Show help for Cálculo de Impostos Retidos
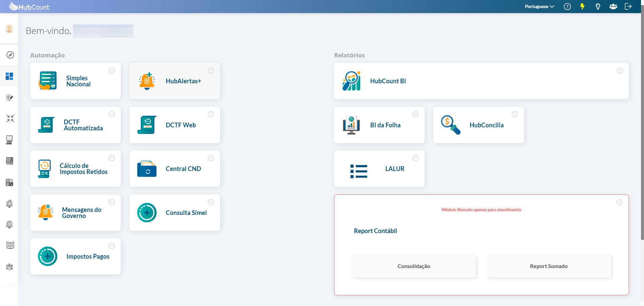The width and height of the screenshot is (644, 306). click(112, 158)
